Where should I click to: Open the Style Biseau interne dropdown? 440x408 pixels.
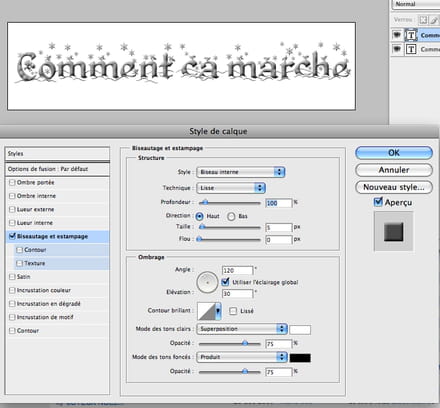click(241, 172)
